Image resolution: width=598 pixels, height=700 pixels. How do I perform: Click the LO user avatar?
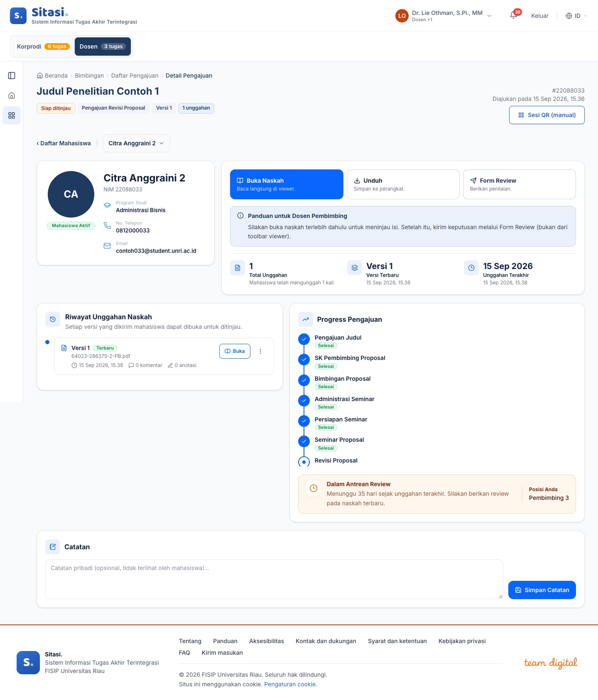402,16
